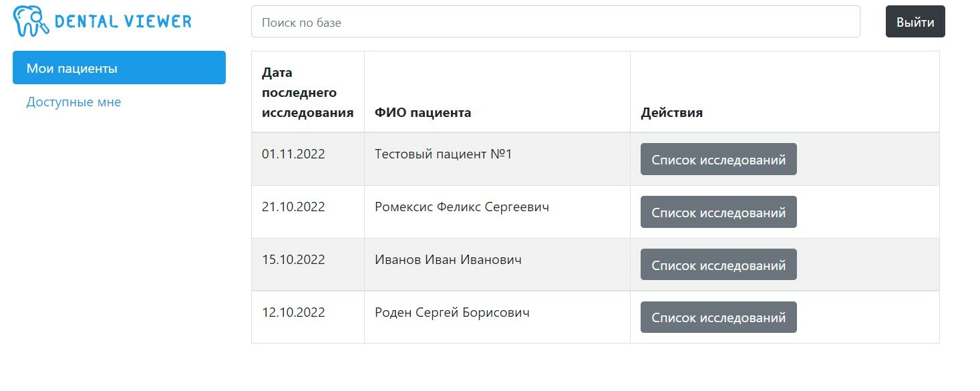
Task: Click the "ФИО пациента" column header
Action: coord(422,112)
